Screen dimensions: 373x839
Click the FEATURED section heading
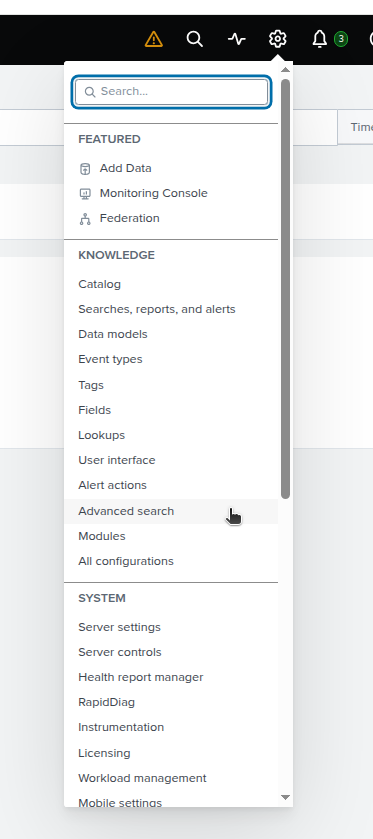[x=109, y=139]
